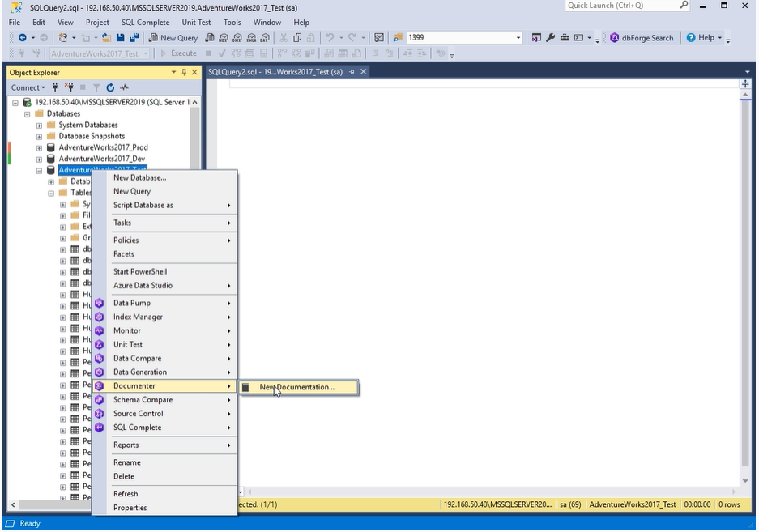
Task: Select New Documentation... in the submenu
Action: [x=299, y=387]
